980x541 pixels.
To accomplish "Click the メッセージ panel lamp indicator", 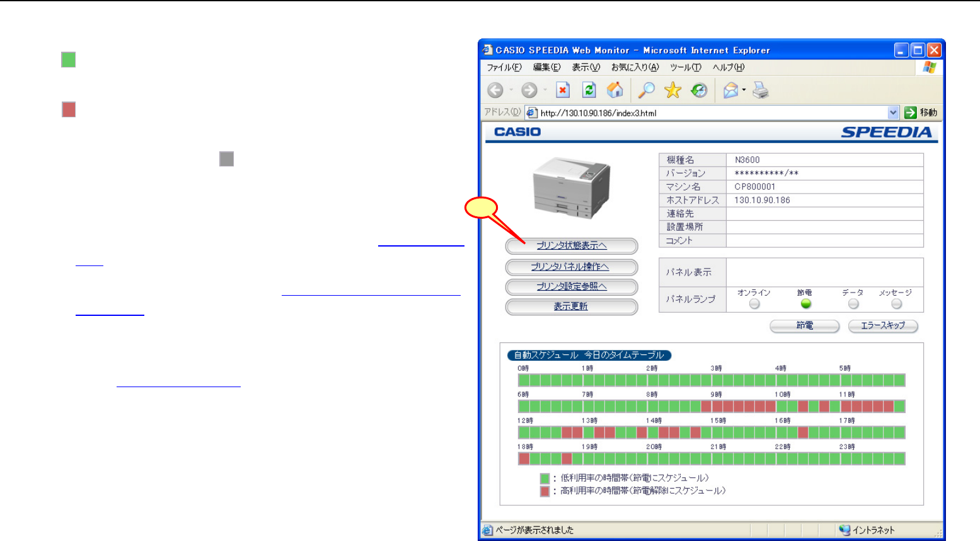I will pyautogui.click(x=896, y=303).
